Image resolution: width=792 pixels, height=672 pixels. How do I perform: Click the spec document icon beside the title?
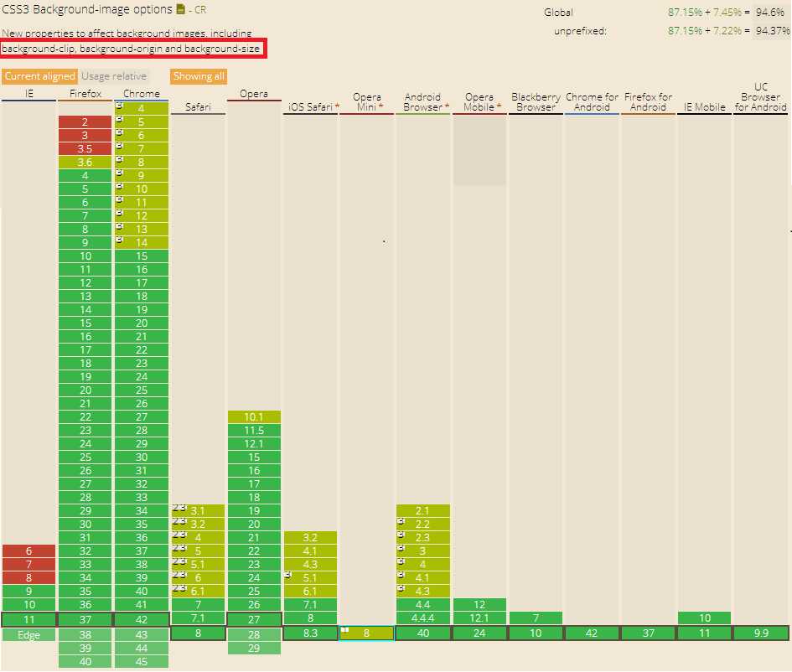point(180,9)
